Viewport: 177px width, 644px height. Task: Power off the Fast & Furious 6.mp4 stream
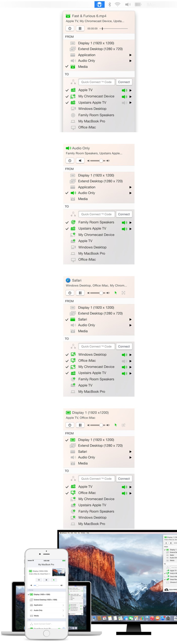pyautogui.click(x=70, y=28)
